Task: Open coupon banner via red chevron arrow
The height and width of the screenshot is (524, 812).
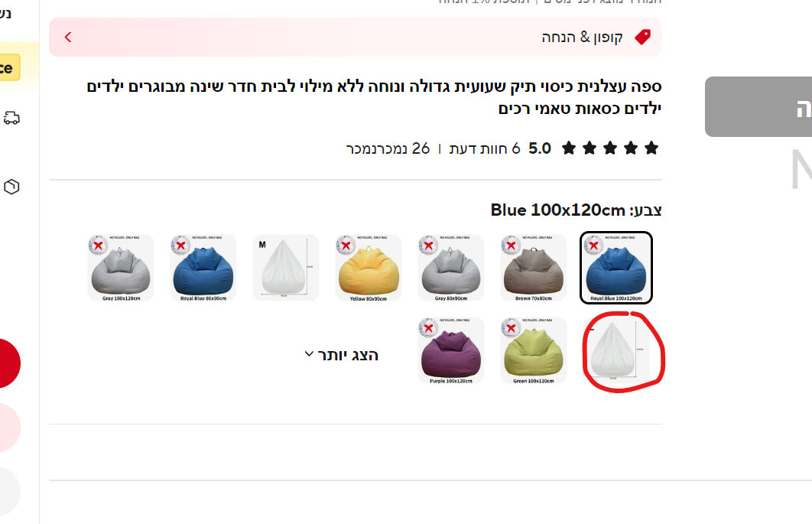Action: [68, 37]
